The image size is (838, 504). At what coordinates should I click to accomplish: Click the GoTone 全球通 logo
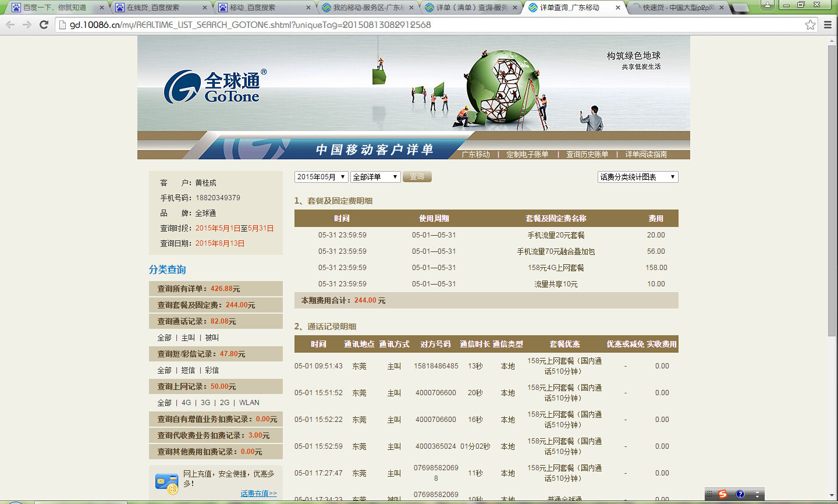coord(215,87)
